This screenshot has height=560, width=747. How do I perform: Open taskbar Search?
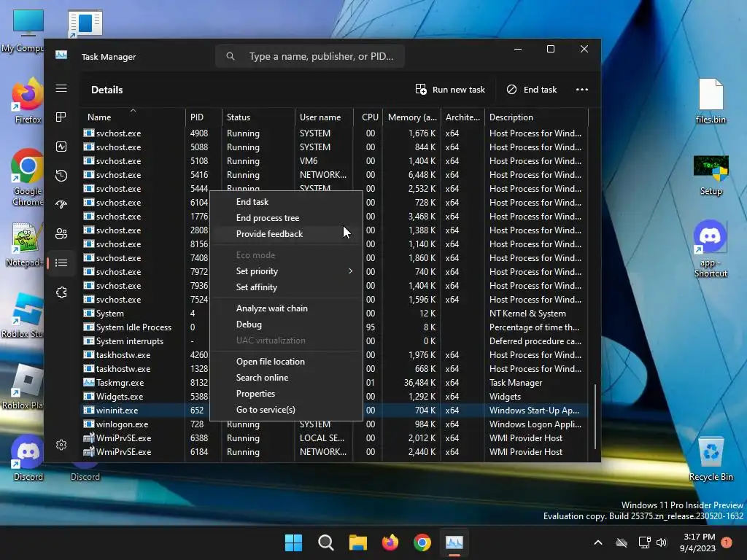coord(326,542)
